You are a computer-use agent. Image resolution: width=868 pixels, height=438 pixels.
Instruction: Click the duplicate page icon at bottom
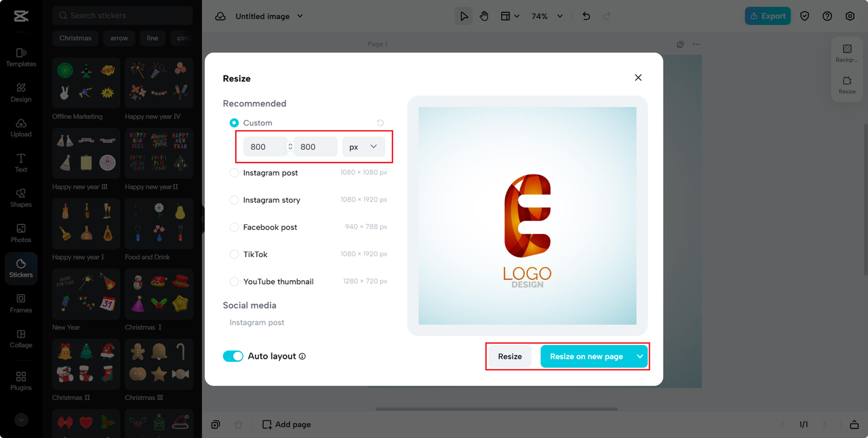click(x=216, y=424)
